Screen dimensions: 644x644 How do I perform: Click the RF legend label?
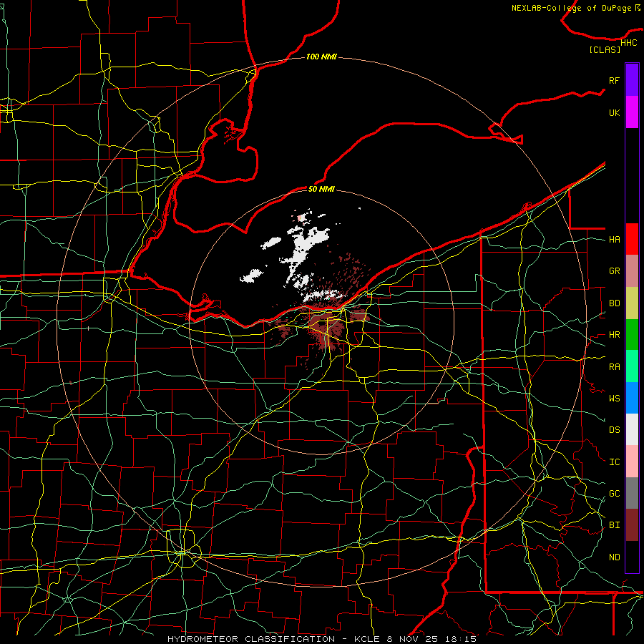pyautogui.click(x=614, y=80)
